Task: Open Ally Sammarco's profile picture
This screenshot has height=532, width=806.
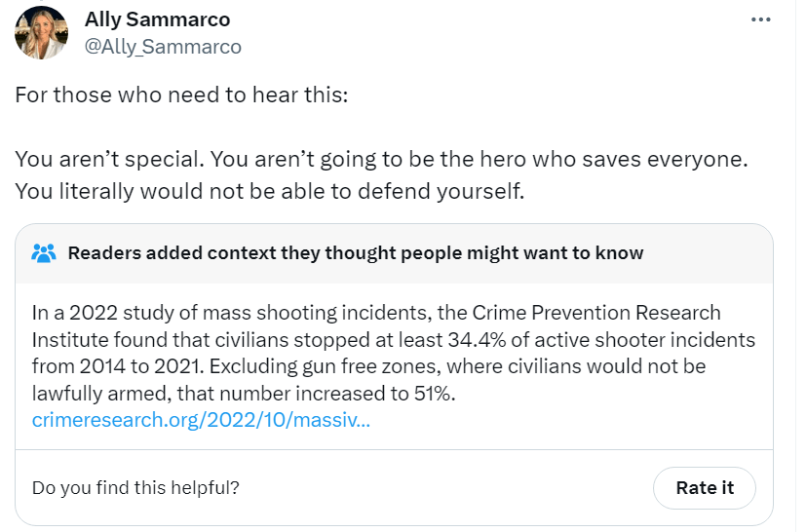Action: (41, 32)
